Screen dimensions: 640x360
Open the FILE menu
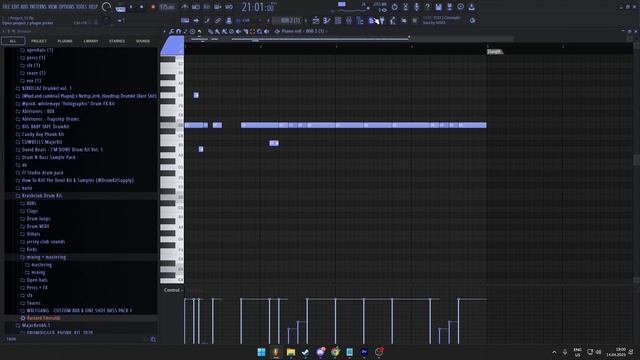pyautogui.click(x=6, y=7)
